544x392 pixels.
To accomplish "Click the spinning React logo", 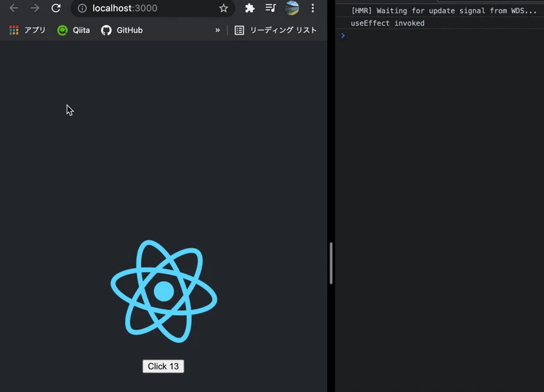I will tap(164, 291).
